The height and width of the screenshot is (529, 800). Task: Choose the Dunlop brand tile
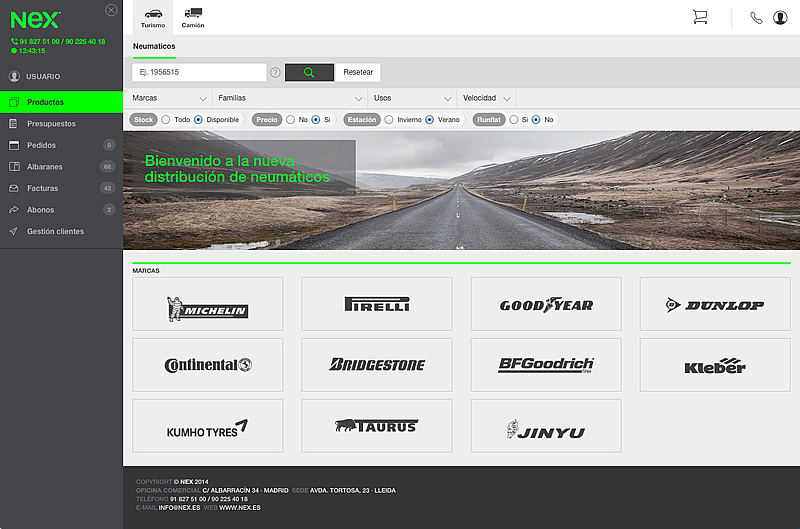coord(715,304)
